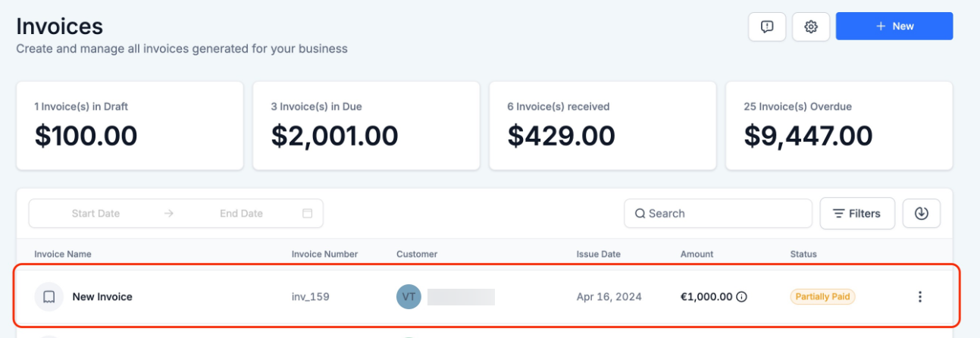Click the Amount column header
This screenshot has width=980, height=338.
click(x=697, y=254)
